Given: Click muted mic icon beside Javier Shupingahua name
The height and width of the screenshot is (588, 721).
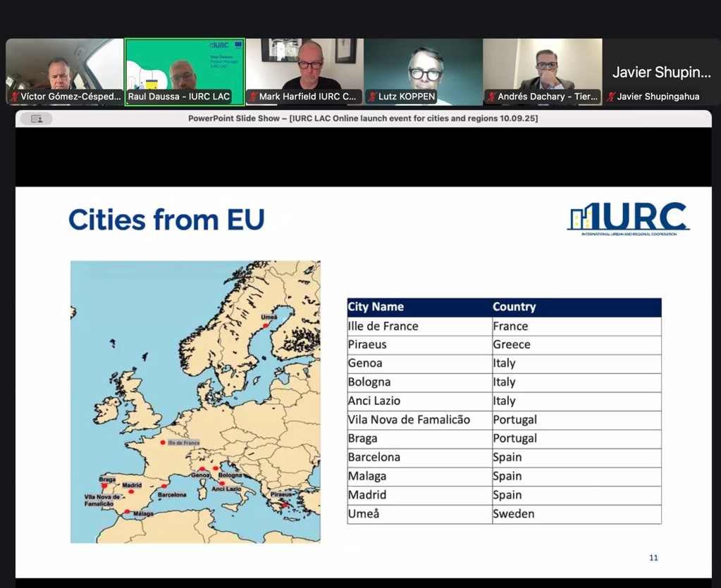Looking at the screenshot, I should coord(610,97).
